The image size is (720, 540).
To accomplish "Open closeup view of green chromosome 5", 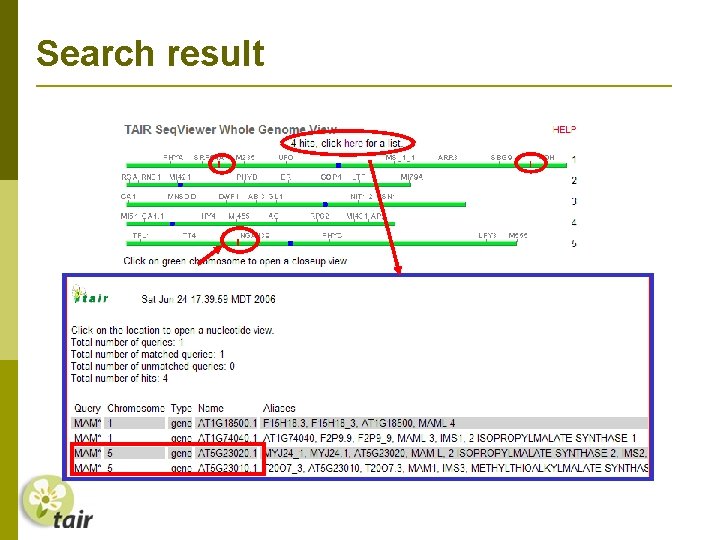I will pyautogui.click(x=321, y=243).
